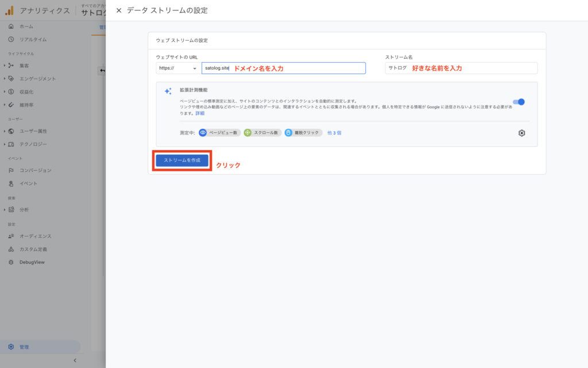Click the home icon in sidebar
The image size is (588, 368).
(x=11, y=26)
